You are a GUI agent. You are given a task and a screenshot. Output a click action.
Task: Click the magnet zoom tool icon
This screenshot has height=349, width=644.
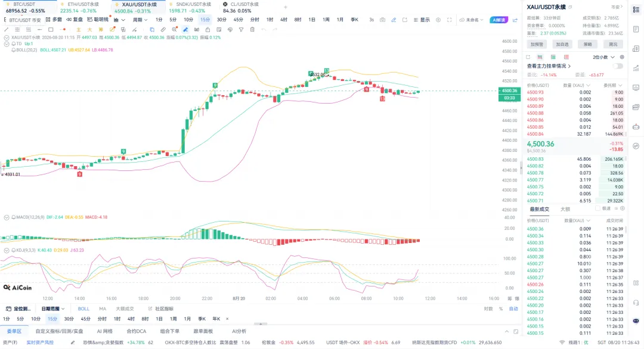point(175,30)
